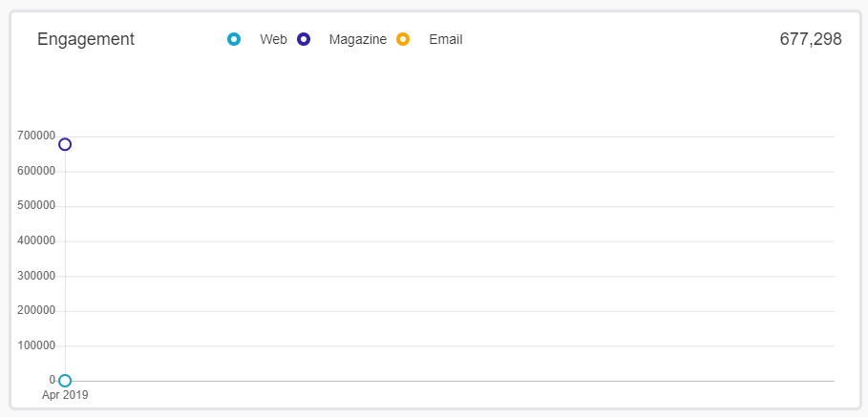Click the Engagement chart title

(86, 39)
